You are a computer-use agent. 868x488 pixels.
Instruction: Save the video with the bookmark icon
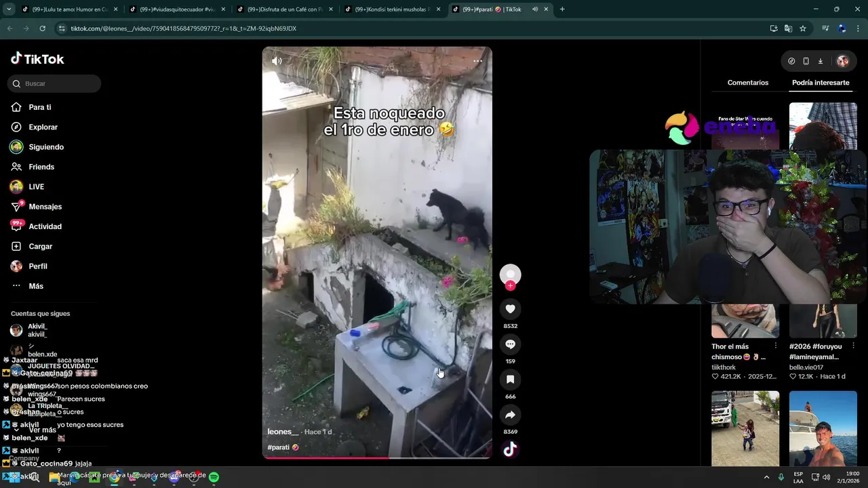[510, 380]
